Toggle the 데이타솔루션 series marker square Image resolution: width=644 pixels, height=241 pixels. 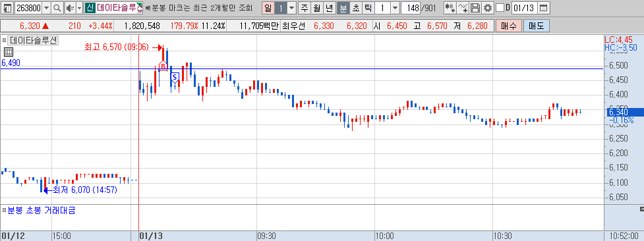[5, 40]
